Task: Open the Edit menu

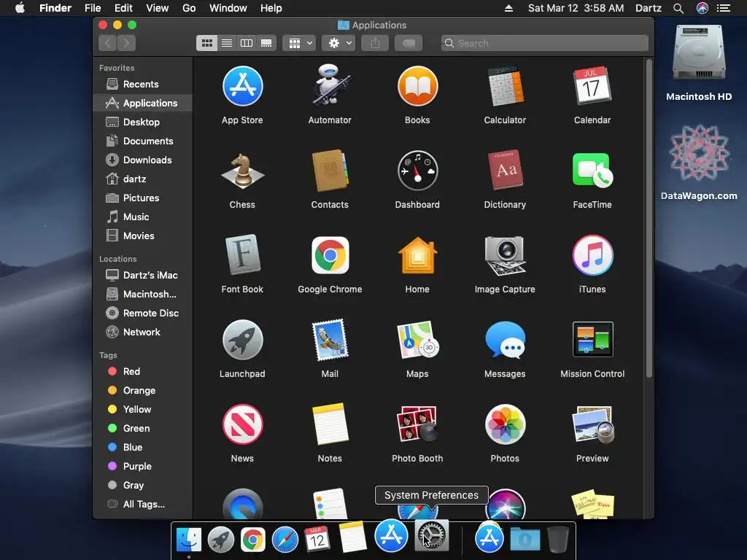Action: pyautogui.click(x=123, y=8)
